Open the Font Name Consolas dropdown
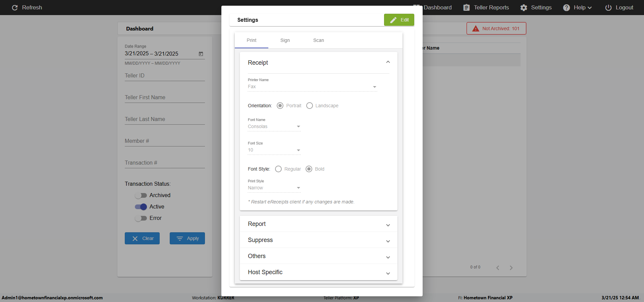Viewport: 644px width, 302px height. (274, 126)
